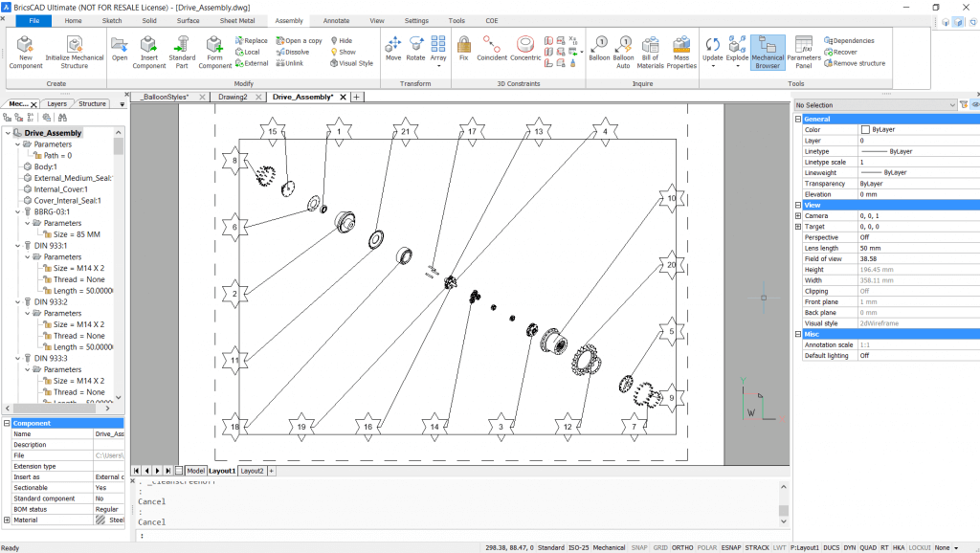Collapse the BBRG-03:1 tree node
The width and height of the screenshot is (980, 553).
coord(17,211)
